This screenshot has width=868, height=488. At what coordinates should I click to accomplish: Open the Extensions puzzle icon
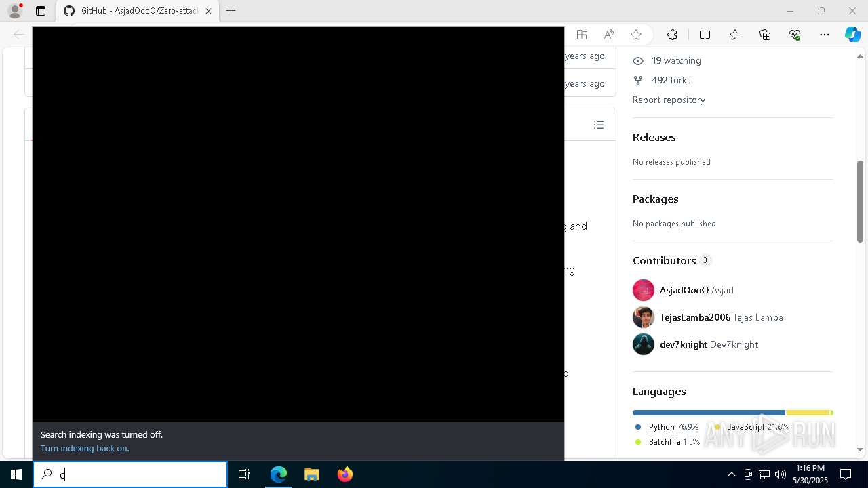pyautogui.click(x=672, y=35)
